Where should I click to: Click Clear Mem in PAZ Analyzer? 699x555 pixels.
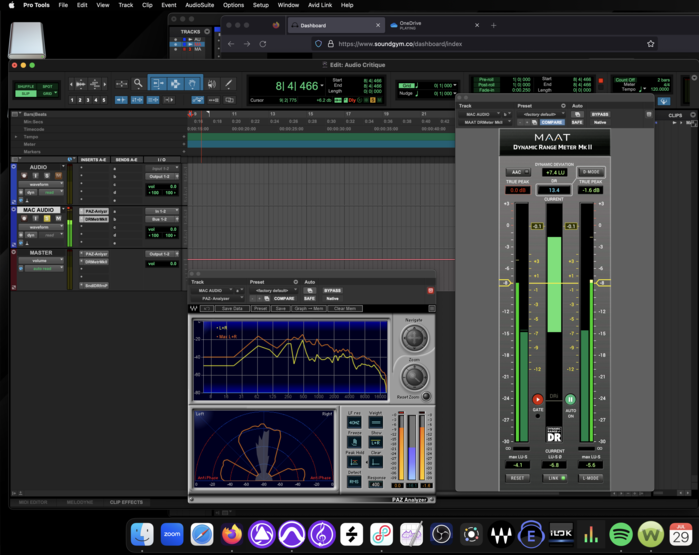[x=345, y=308]
